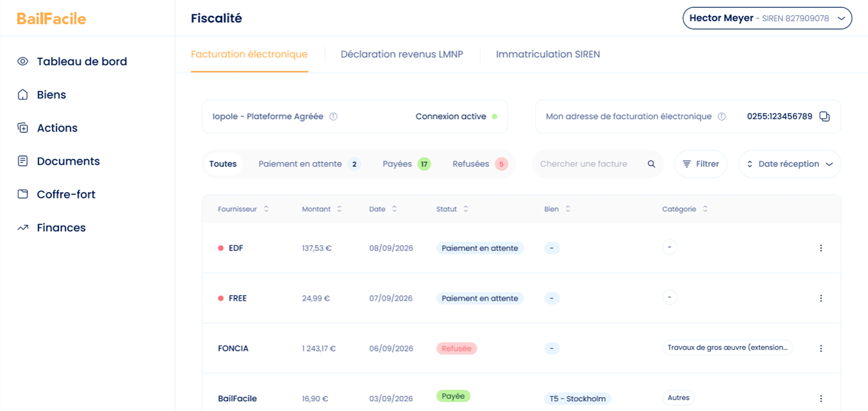Show info about Mon adresse de facturation électronique

[722, 116]
